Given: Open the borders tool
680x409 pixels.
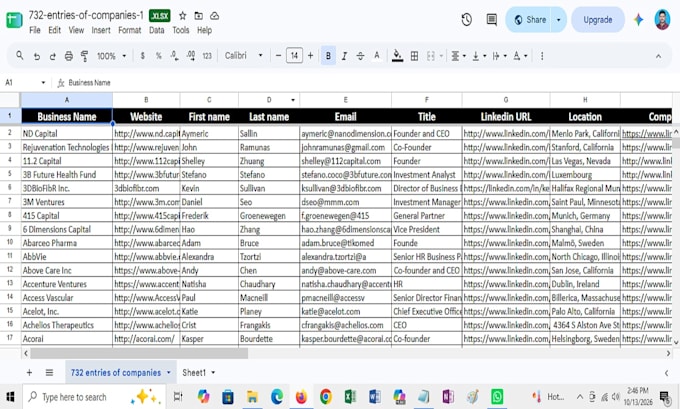Looking at the screenshot, I should tap(414, 56).
